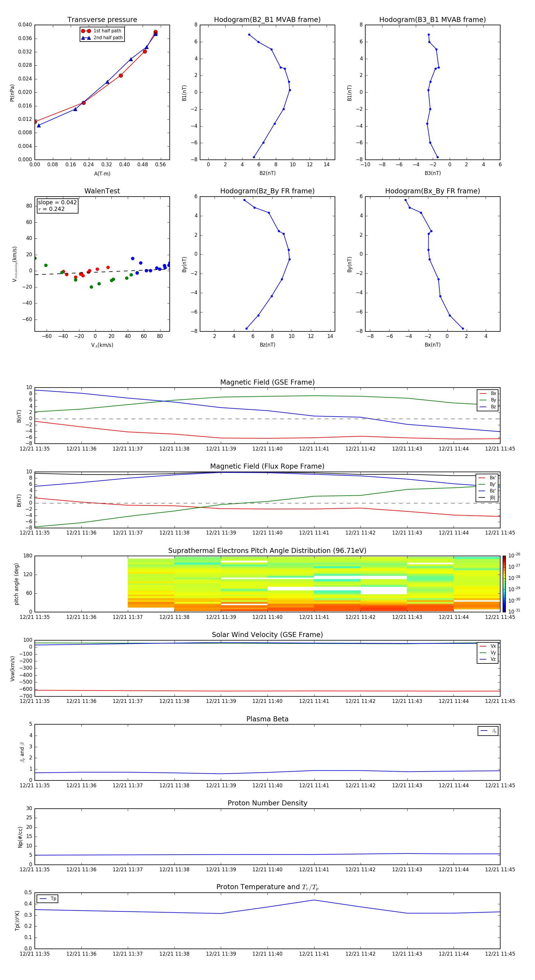Click the 'WalenTest' plot title
Viewport: 535px width, 980px height.
point(102,191)
